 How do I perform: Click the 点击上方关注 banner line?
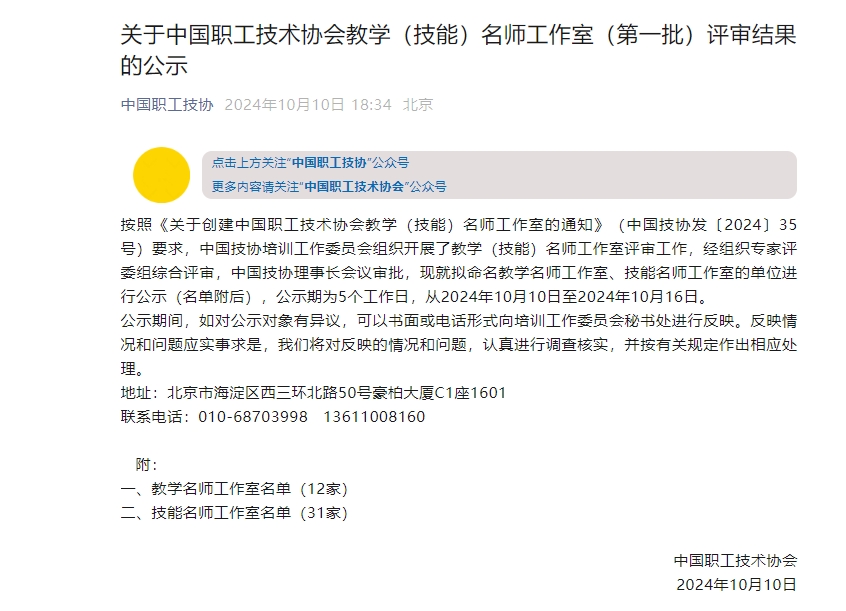pos(310,162)
